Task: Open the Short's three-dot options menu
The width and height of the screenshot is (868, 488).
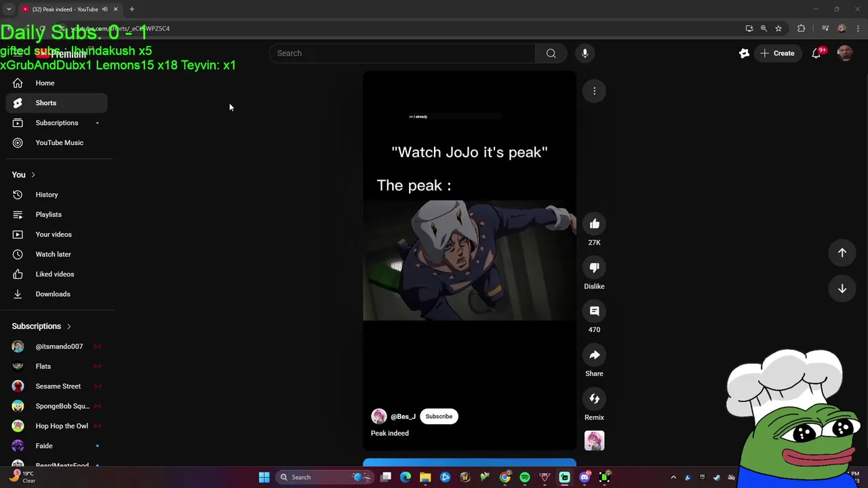Action: tap(594, 91)
